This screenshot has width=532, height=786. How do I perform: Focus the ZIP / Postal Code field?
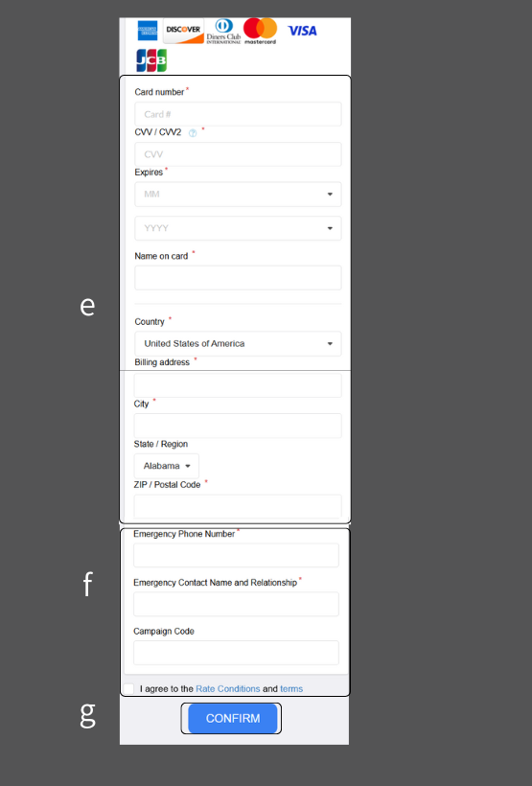(238, 507)
